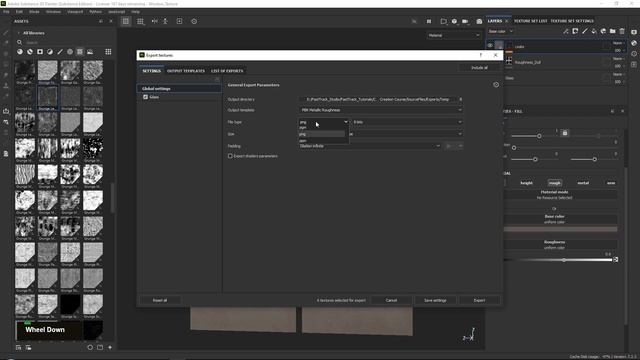640x360 pixels.
Task: Select the Brushes asset filter icon
Action: 60,52
